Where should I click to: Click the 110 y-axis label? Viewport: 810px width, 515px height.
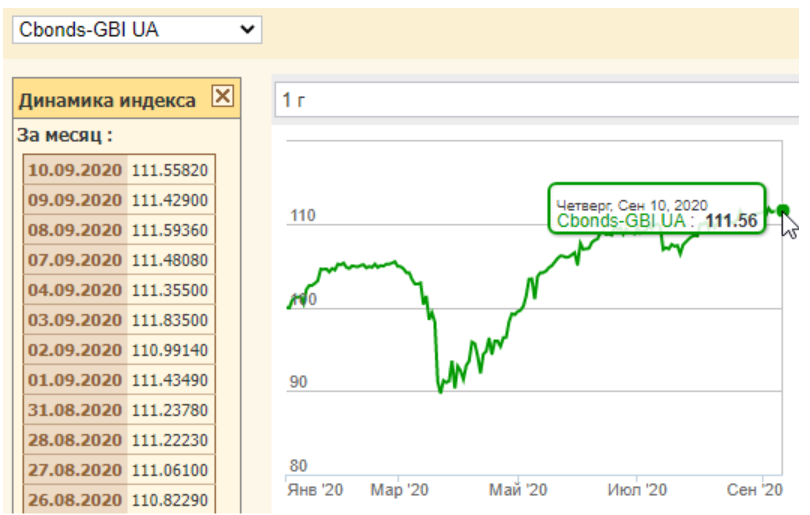coord(303,215)
